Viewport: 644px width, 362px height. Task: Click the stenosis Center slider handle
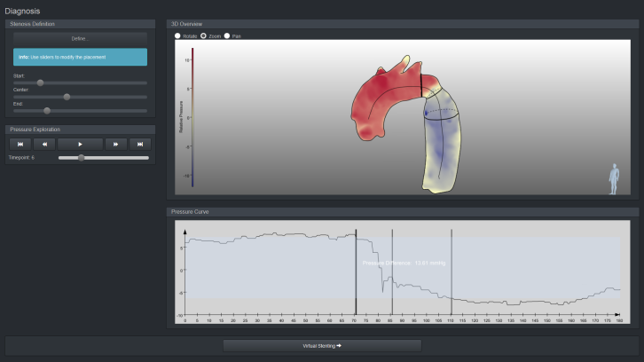(67, 97)
